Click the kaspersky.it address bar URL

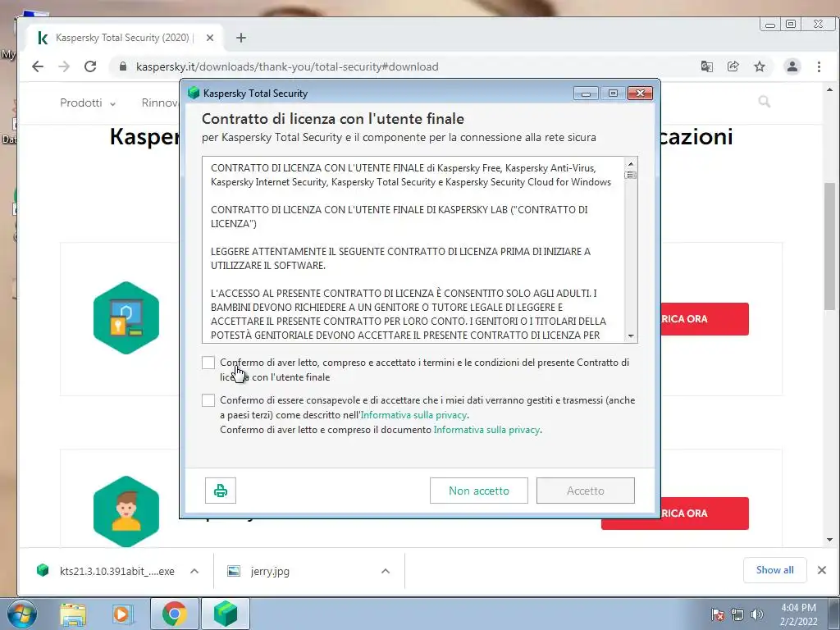point(287,67)
